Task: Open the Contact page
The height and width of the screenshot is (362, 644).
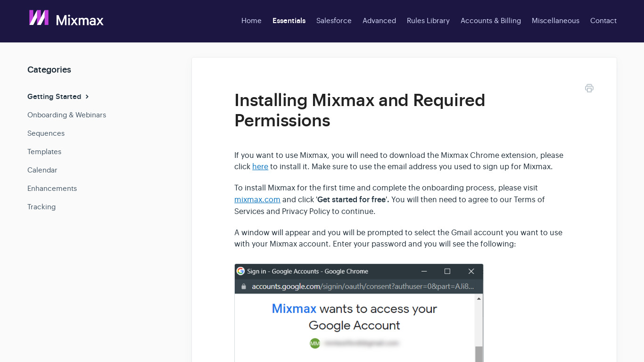Action: (x=603, y=21)
